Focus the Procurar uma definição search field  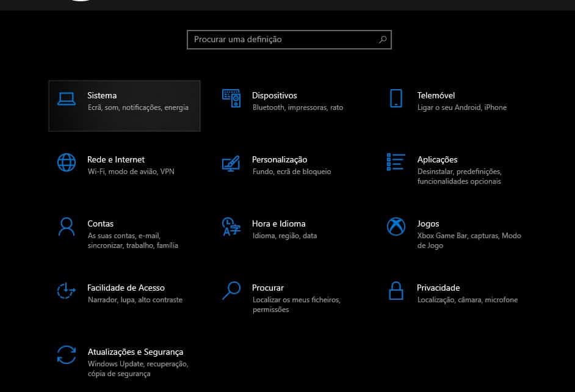coord(289,40)
